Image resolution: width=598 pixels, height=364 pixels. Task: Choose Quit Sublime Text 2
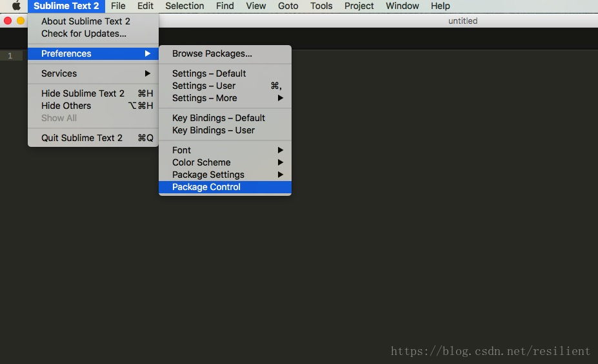[93, 138]
